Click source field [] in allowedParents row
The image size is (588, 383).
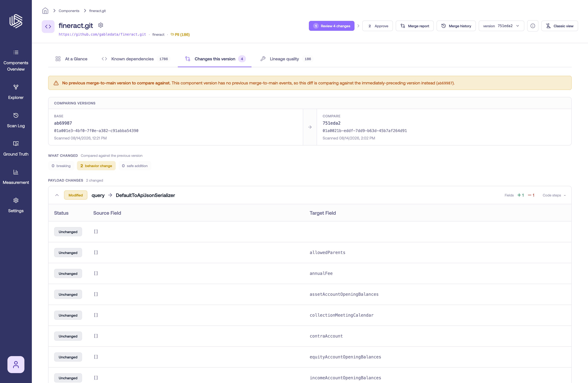96,252
